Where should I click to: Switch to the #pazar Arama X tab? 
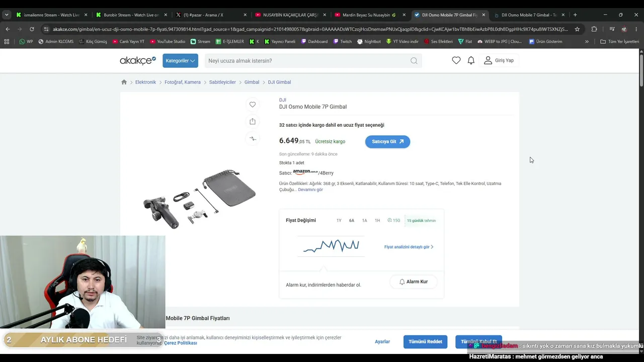click(x=211, y=15)
